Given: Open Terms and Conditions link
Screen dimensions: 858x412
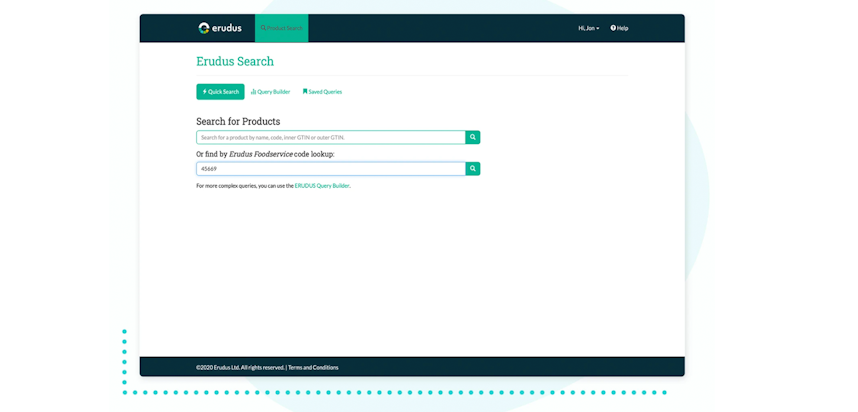Looking at the screenshot, I should 313,368.
